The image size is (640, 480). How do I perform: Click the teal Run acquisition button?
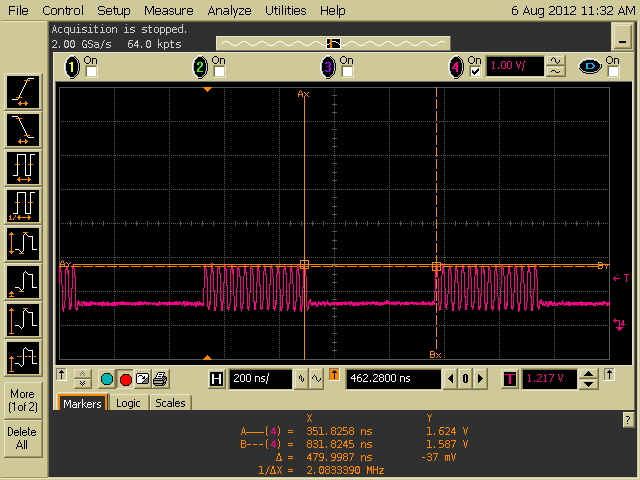107,379
